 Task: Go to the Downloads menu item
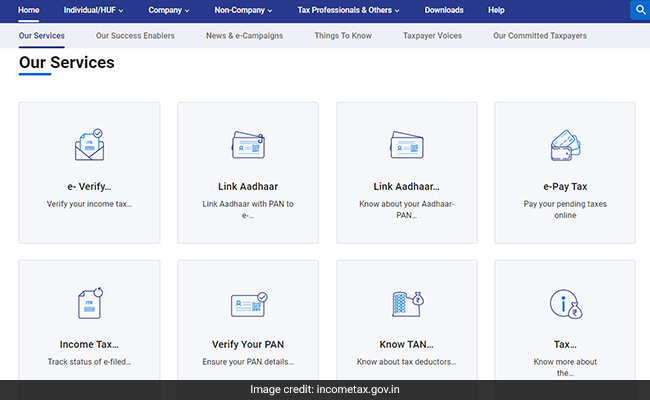pyautogui.click(x=444, y=10)
